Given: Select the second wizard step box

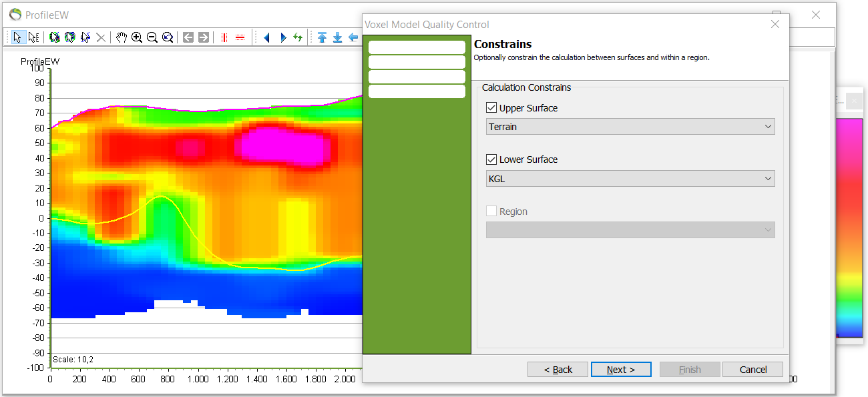Looking at the screenshot, I should pyautogui.click(x=417, y=62).
